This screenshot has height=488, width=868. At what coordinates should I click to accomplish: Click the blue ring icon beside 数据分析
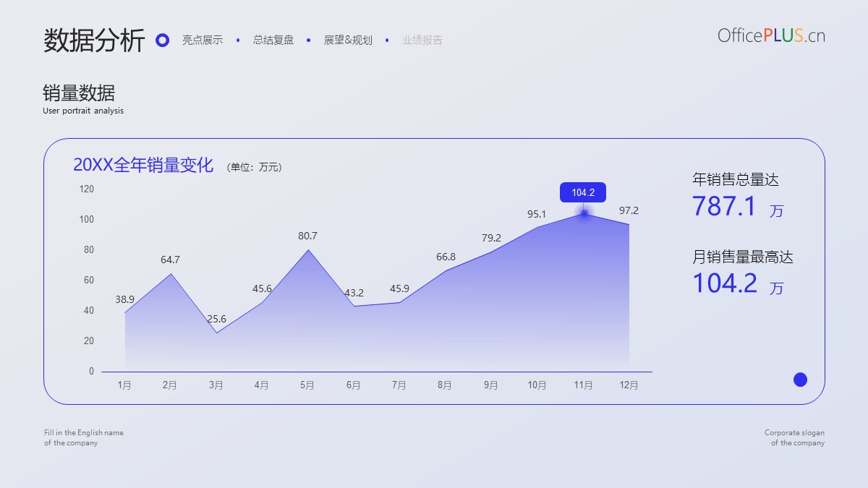[x=163, y=40]
